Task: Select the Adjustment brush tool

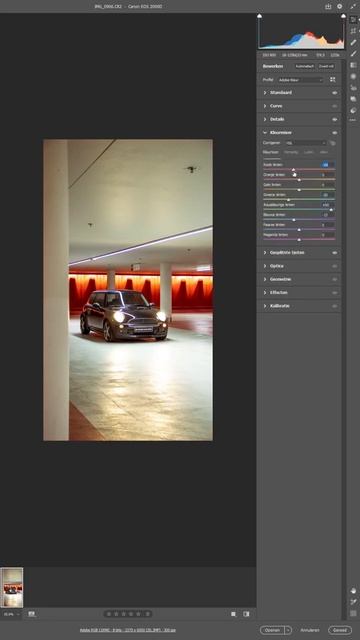Action: [353, 53]
